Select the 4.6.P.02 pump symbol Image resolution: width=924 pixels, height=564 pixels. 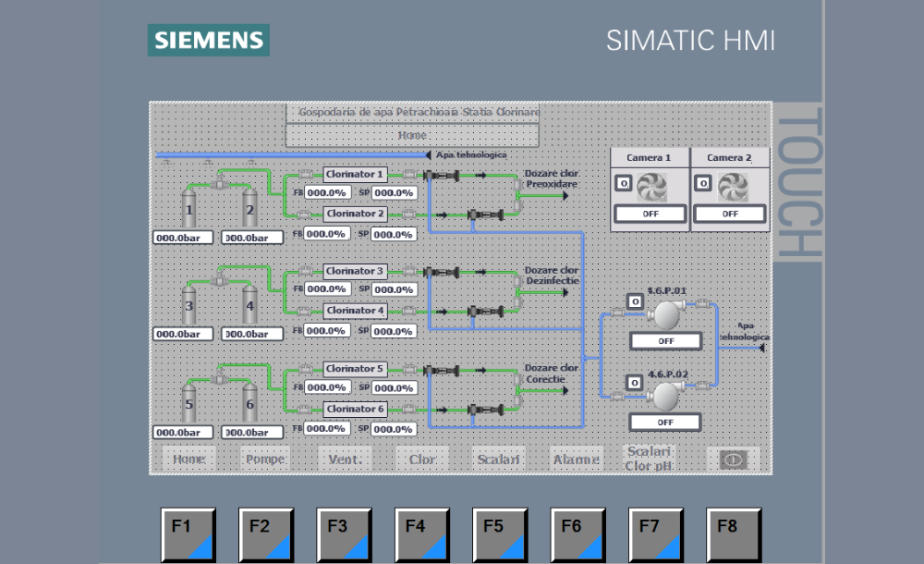click(x=666, y=396)
